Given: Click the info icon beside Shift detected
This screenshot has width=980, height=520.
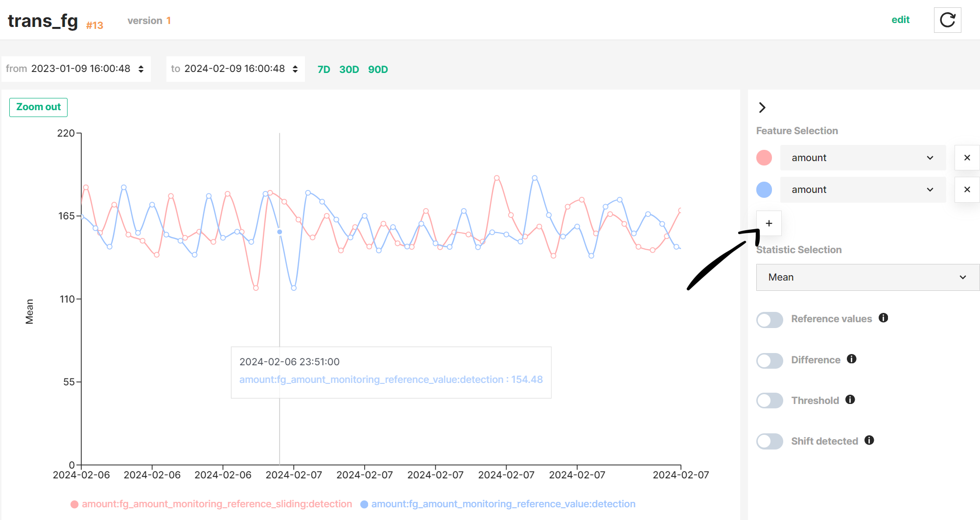Looking at the screenshot, I should click(x=869, y=441).
